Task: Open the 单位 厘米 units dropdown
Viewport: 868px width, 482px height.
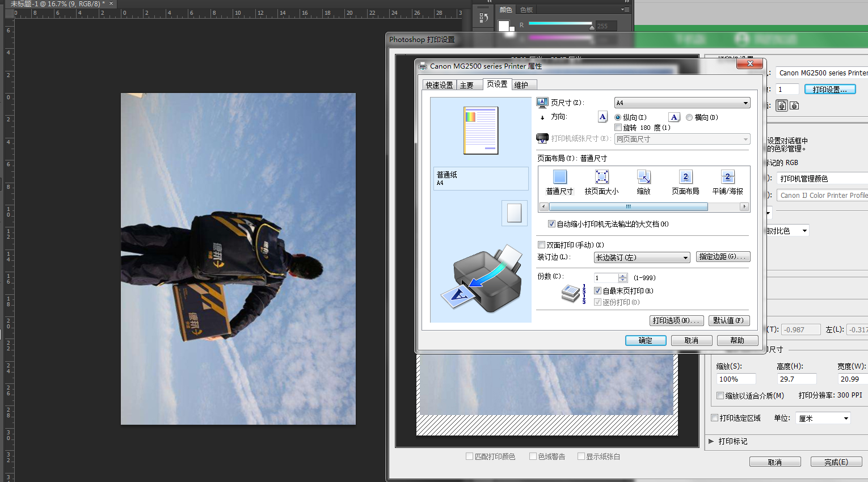Action: point(823,418)
